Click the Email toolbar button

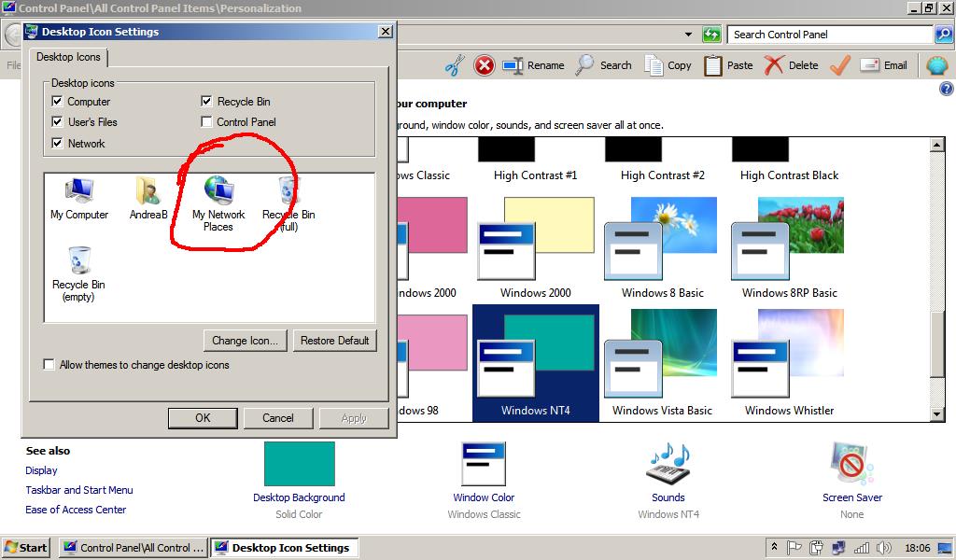point(883,65)
